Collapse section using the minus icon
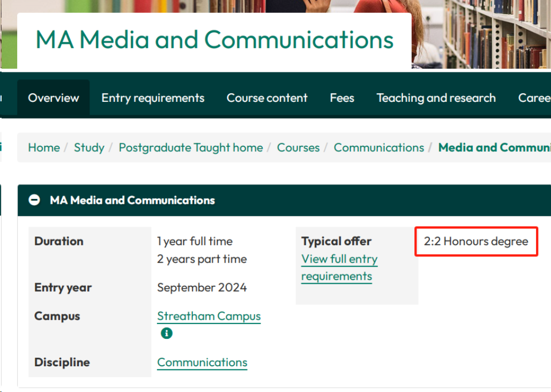The height and width of the screenshot is (392, 551). [34, 201]
